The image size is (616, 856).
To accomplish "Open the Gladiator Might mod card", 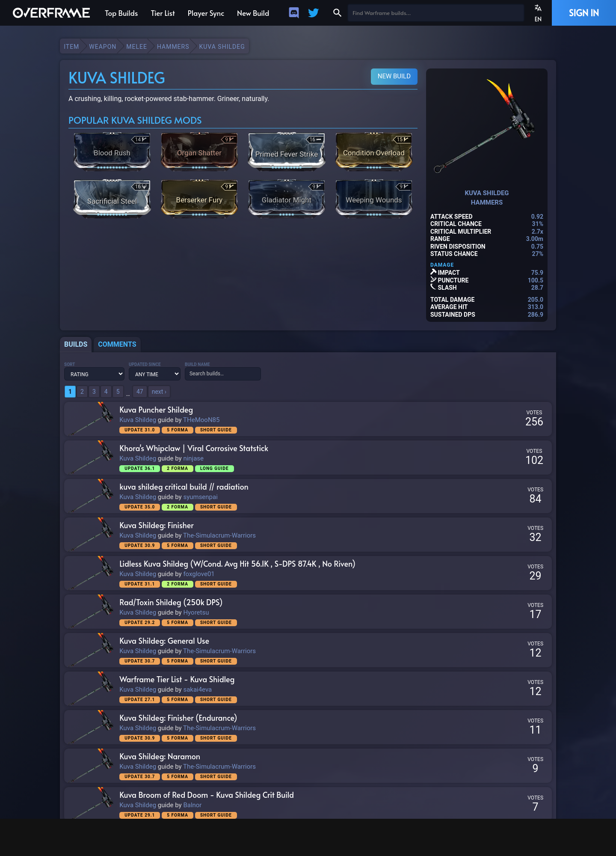I will point(287,198).
